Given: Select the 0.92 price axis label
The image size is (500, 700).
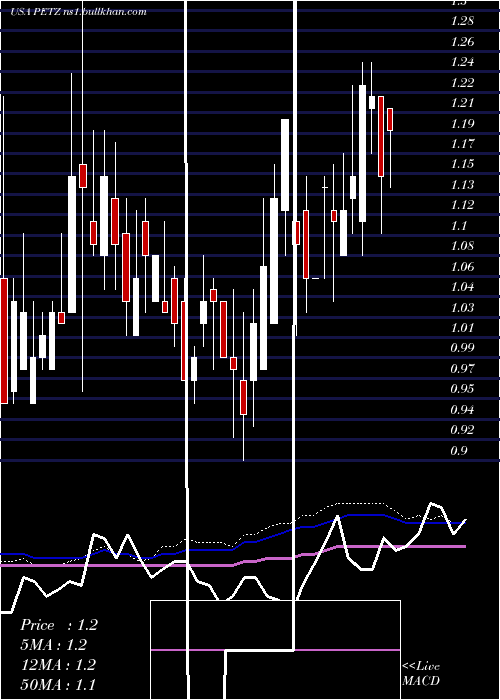Looking at the screenshot, I should coord(462,429).
